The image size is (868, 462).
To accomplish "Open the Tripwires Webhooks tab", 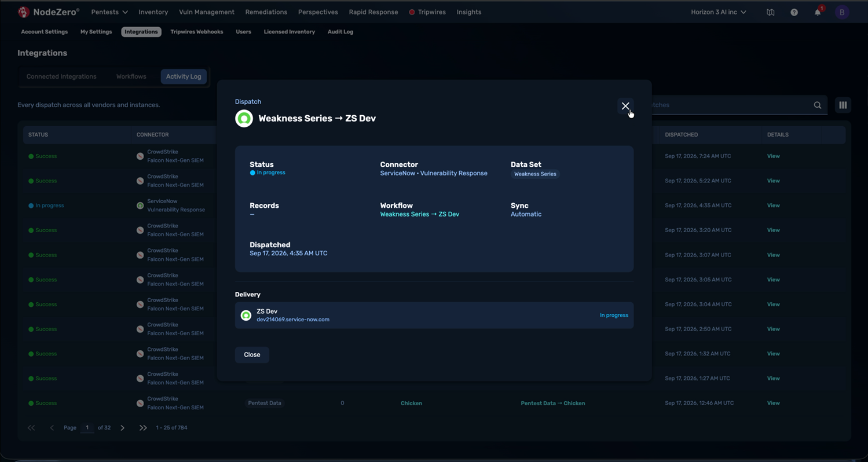I will pos(197,32).
